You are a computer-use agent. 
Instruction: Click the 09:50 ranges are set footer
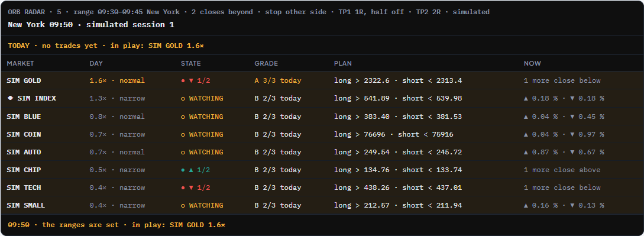pos(116,225)
